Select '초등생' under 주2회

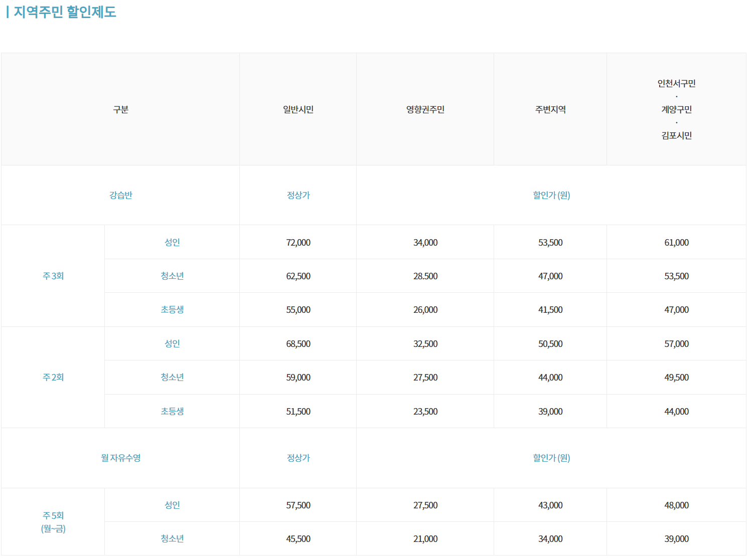tap(172, 411)
